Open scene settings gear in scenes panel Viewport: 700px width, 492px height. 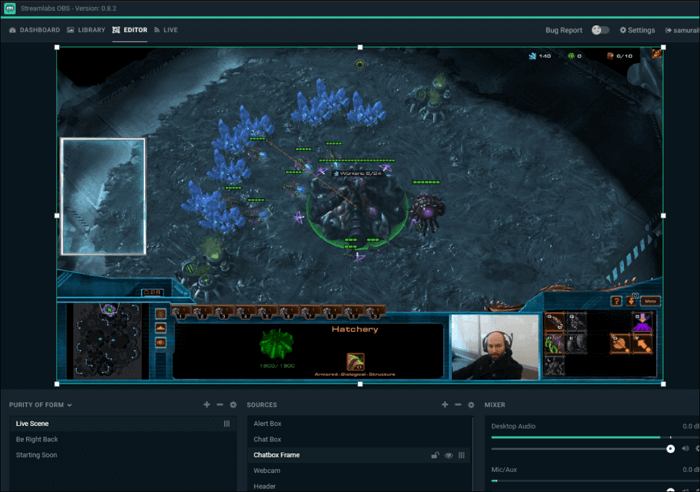coord(233,404)
